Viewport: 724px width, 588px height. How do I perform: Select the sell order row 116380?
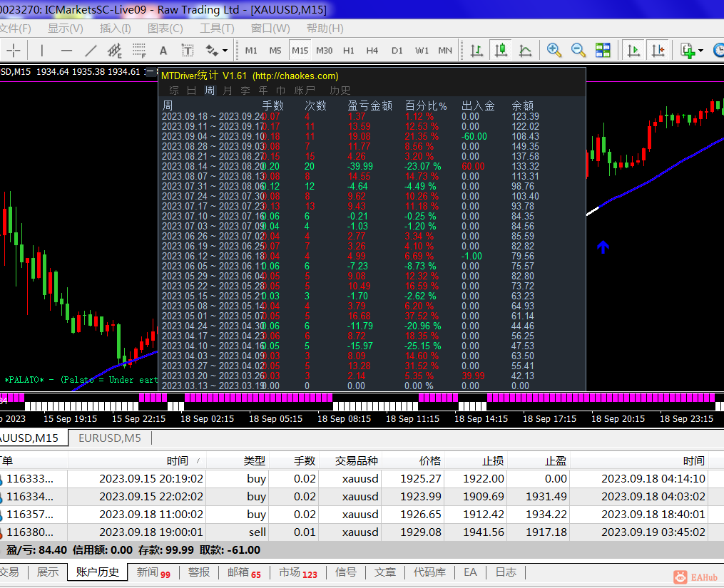pyautogui.click(x=362, y=532)
